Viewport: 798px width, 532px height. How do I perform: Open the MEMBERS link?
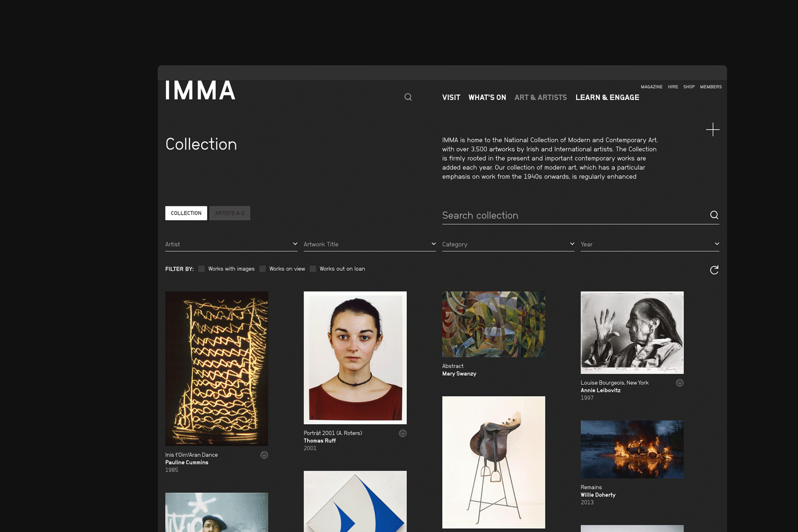[711, 87]
